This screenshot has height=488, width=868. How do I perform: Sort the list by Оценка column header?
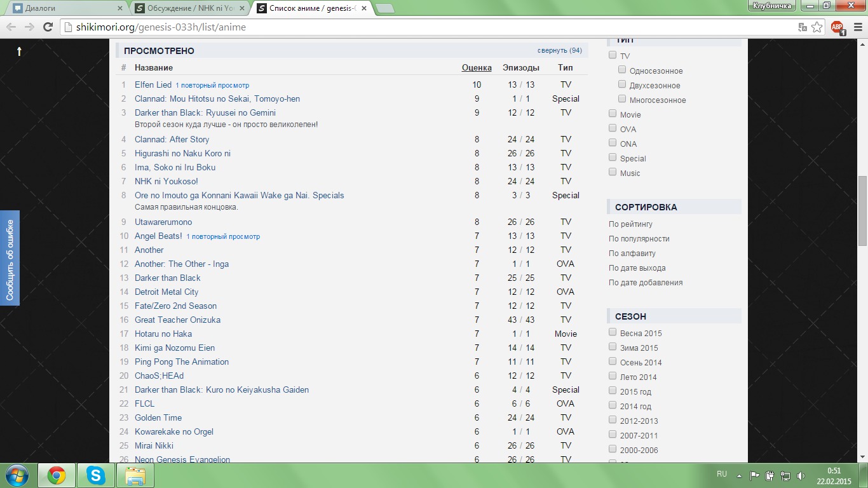[477, 68]
